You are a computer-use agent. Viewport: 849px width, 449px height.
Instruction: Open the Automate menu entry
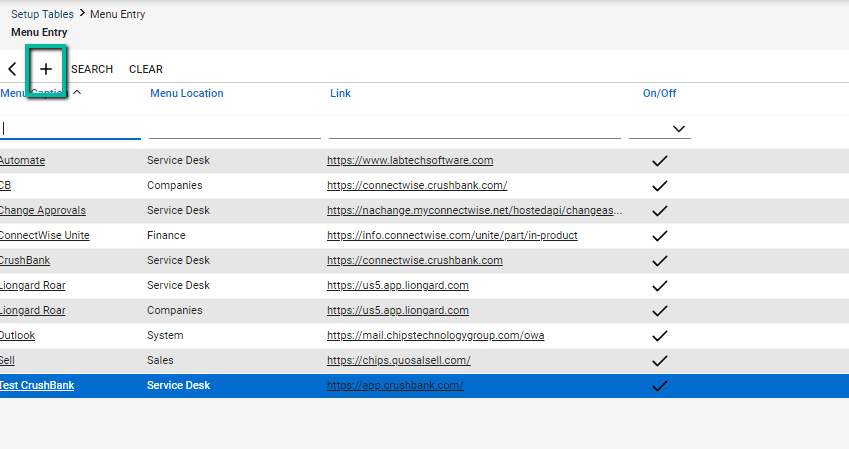[x=22, y=160]
